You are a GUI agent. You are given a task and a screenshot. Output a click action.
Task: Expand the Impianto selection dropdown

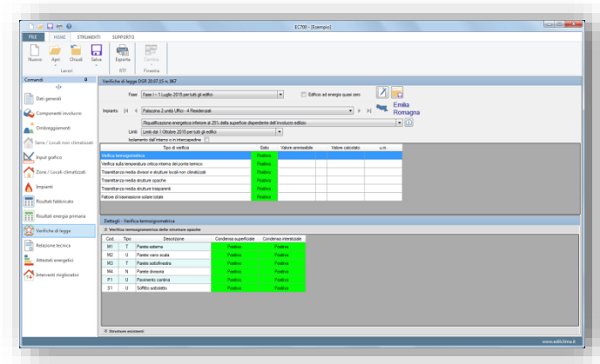point(350,111)
